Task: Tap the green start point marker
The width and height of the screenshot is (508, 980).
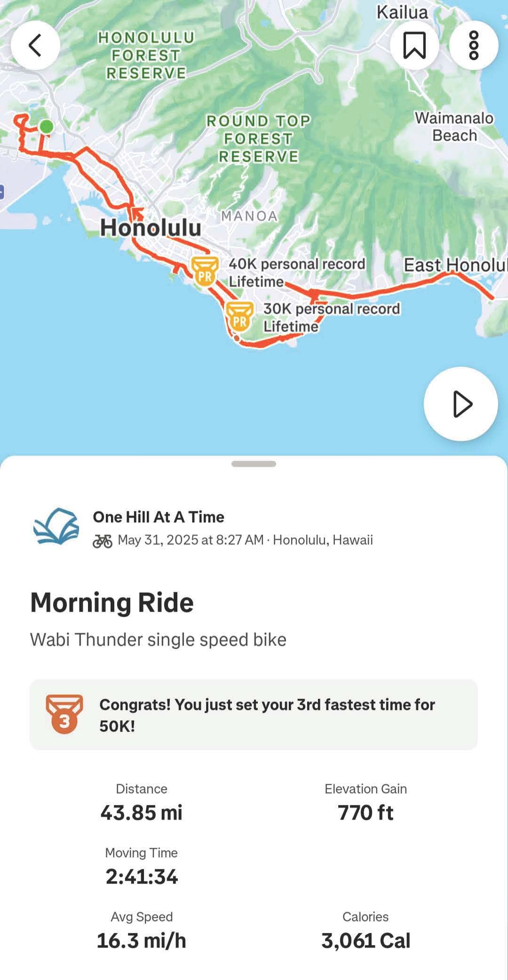Action: (46, 127)
